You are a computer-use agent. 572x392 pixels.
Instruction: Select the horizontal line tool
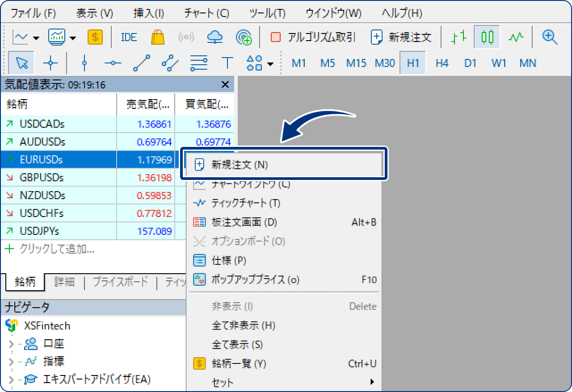tap(113, 63)
